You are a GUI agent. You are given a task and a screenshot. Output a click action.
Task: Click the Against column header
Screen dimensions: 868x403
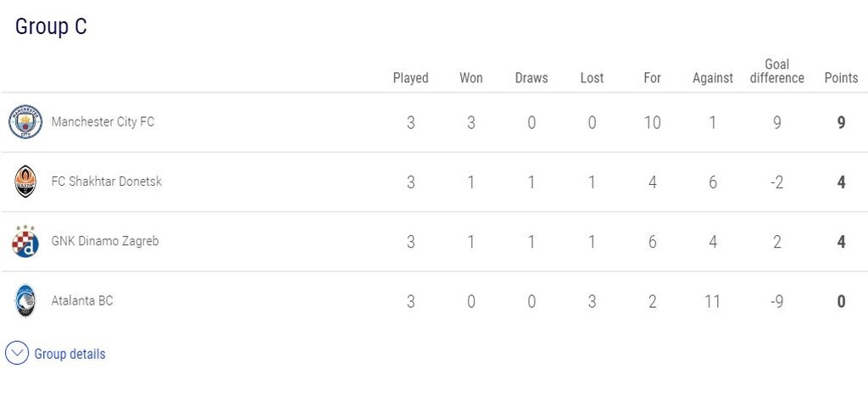tap(712, 78)
